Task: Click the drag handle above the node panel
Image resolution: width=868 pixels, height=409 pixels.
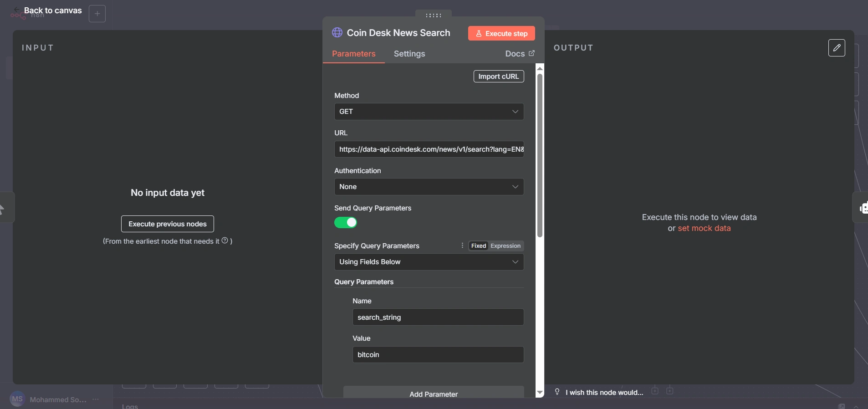Action: pyautogui.click(x=433, y=15)
